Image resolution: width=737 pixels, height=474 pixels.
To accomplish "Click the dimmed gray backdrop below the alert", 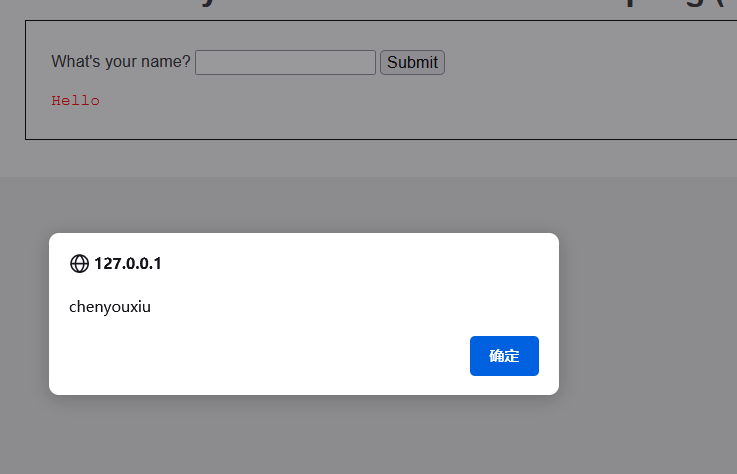I will pos(300,435).
